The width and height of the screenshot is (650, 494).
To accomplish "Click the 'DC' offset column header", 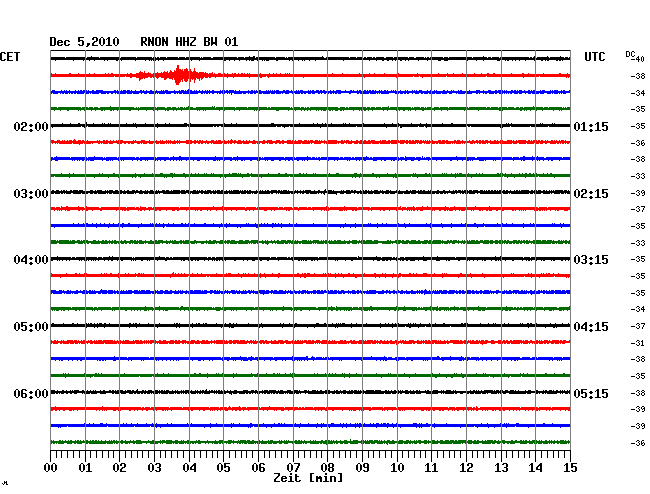I will 630,54.
